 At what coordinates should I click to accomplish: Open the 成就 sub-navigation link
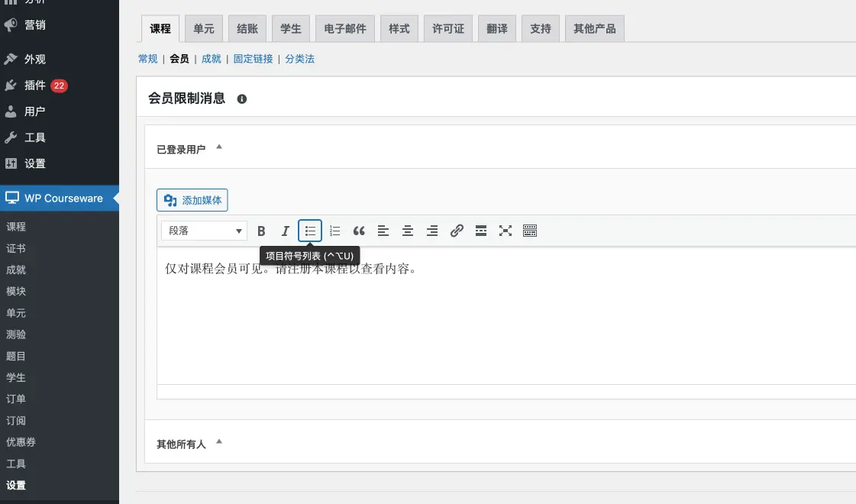pyautogui.click(x=212, y=59)
